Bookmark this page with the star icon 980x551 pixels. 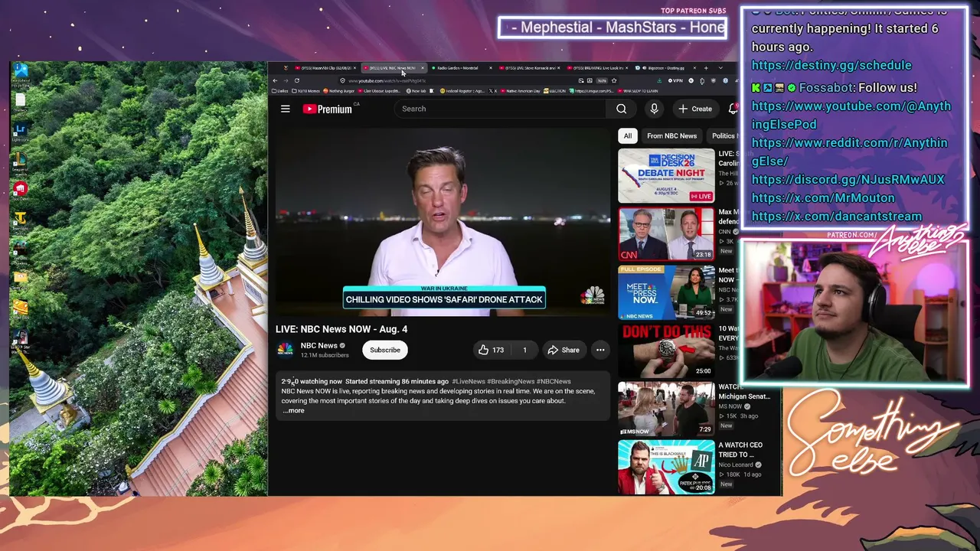614,80
